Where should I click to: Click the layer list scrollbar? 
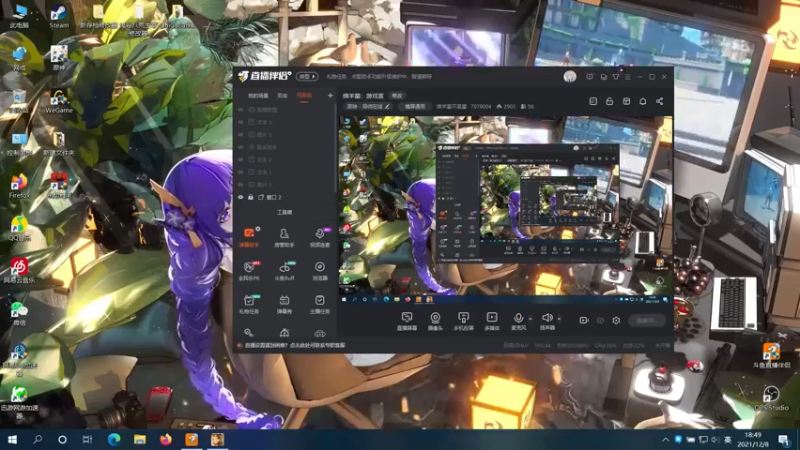[335, 148]
